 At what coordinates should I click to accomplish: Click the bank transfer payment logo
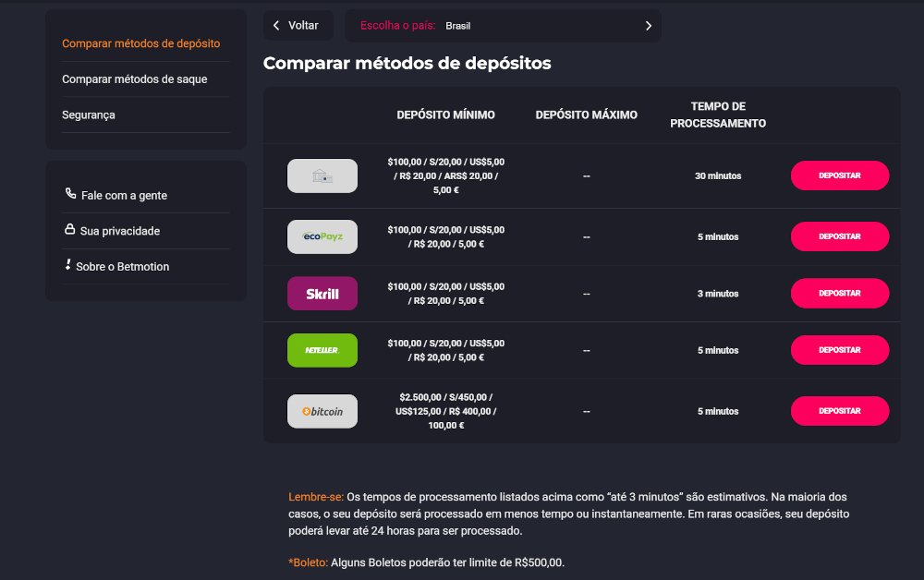[322, 175]
